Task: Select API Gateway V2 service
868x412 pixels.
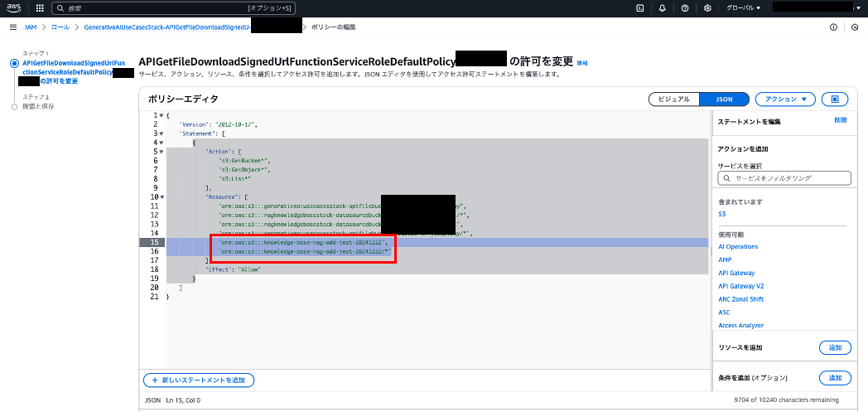Action: (741, 286)
